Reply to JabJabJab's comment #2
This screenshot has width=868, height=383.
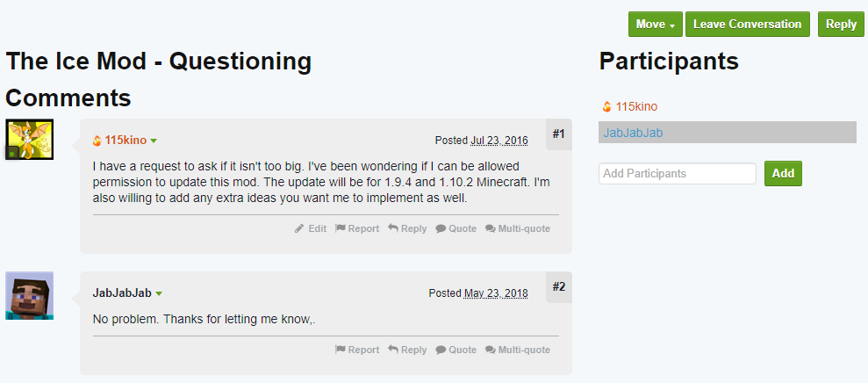393,350
